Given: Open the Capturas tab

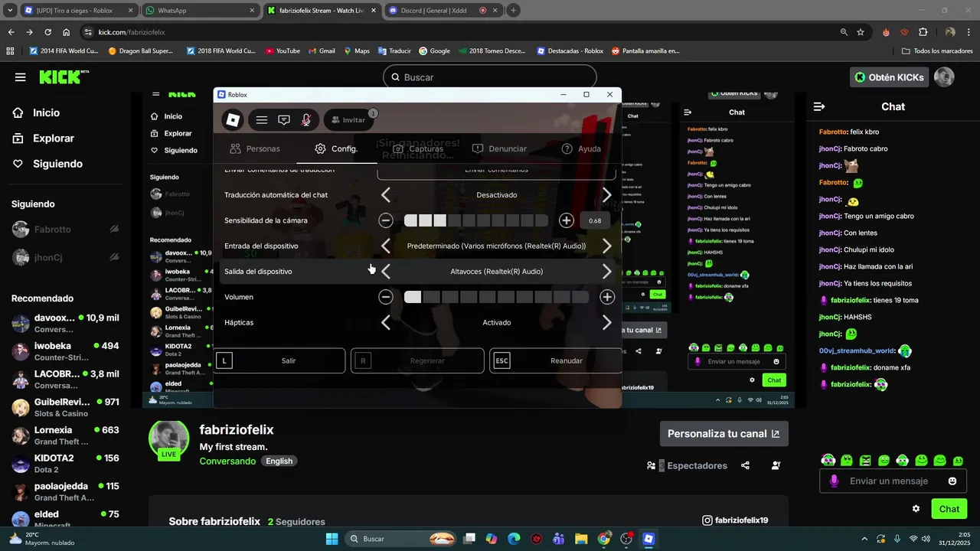Looking at the screenshot, I should (417, 148).
